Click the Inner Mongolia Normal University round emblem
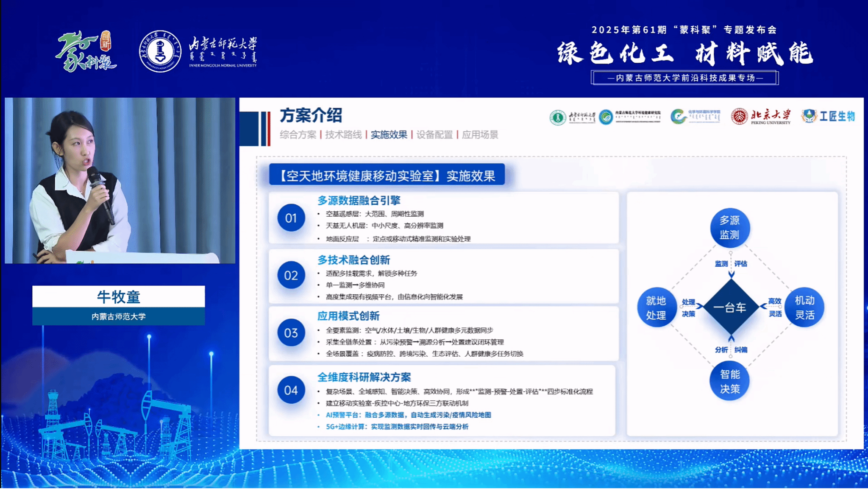 pyautogui.click(x=160, y=51)
